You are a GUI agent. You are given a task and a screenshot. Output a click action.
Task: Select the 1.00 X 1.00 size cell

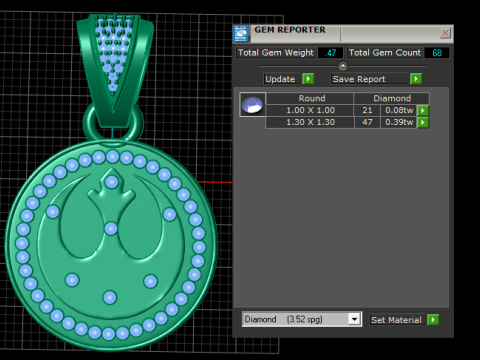tap(310, 110)
